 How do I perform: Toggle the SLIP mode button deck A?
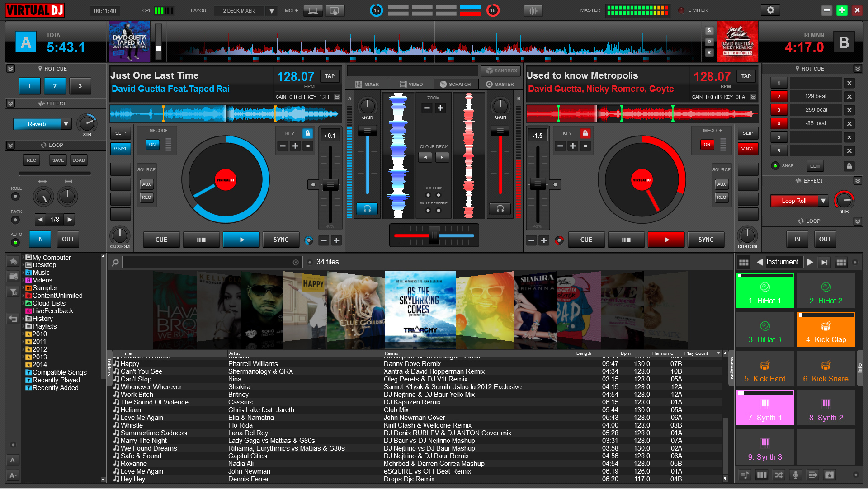pyautogui.click(x=120, y=133)
